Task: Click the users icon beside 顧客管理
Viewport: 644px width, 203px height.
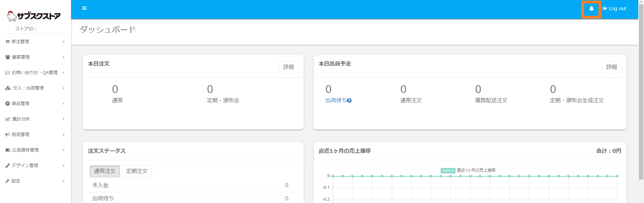Action: pyautogui.click(x=8, y=57)
